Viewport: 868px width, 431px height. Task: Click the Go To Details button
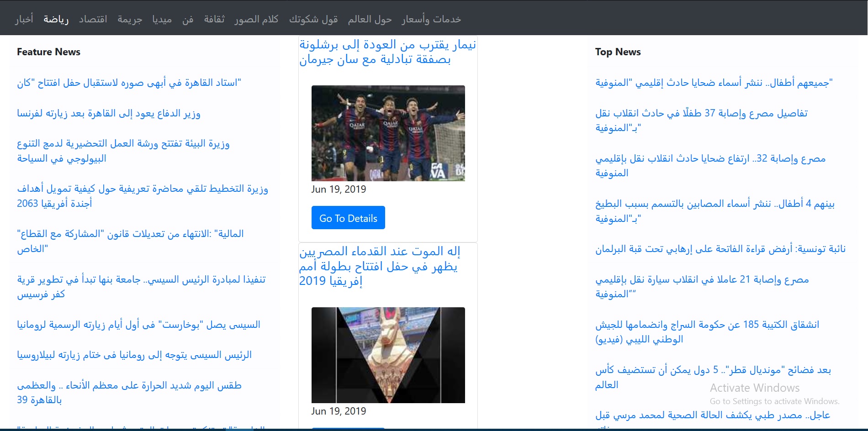348,218
